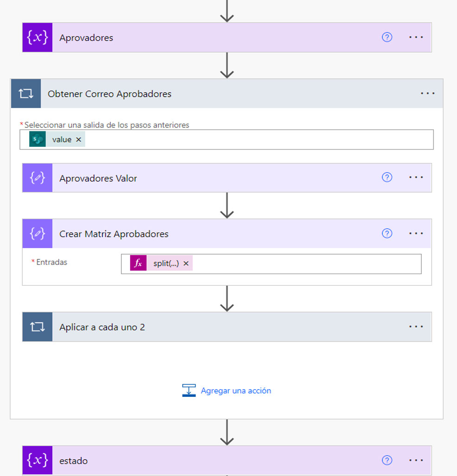
Task: Click the Entradas input field
Action: pyautogui.click(x=301, y=263)
